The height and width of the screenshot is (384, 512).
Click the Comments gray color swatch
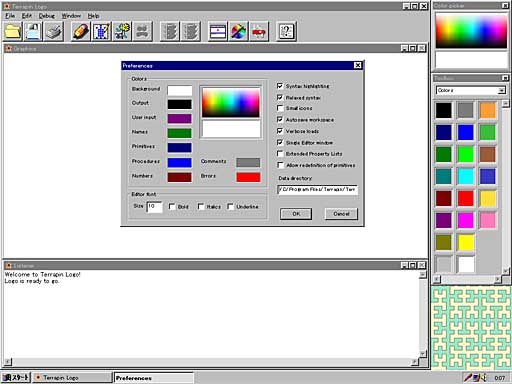(248, 162)
